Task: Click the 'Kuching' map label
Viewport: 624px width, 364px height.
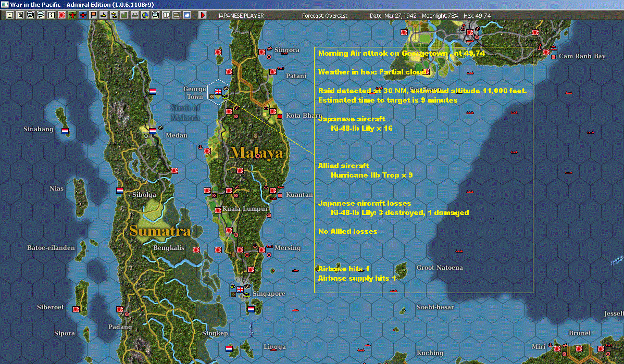Action: [430, 353]
